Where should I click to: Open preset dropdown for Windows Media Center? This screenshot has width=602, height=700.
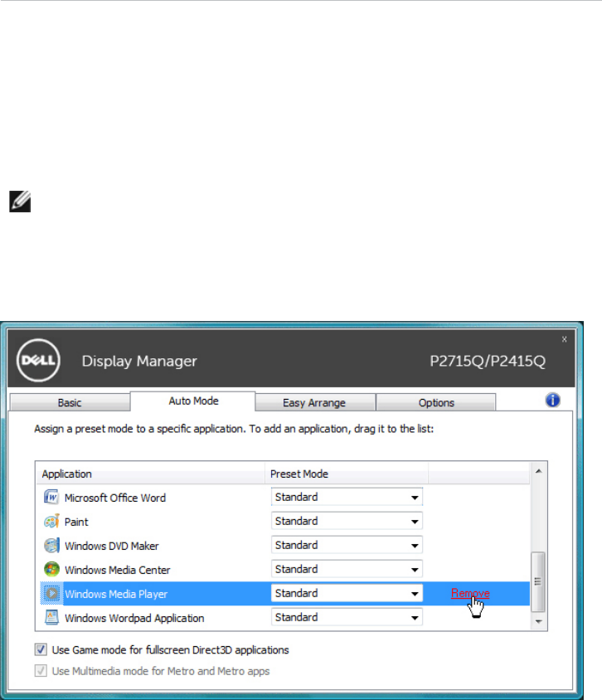pyautogui.click(x=347, y=569)
